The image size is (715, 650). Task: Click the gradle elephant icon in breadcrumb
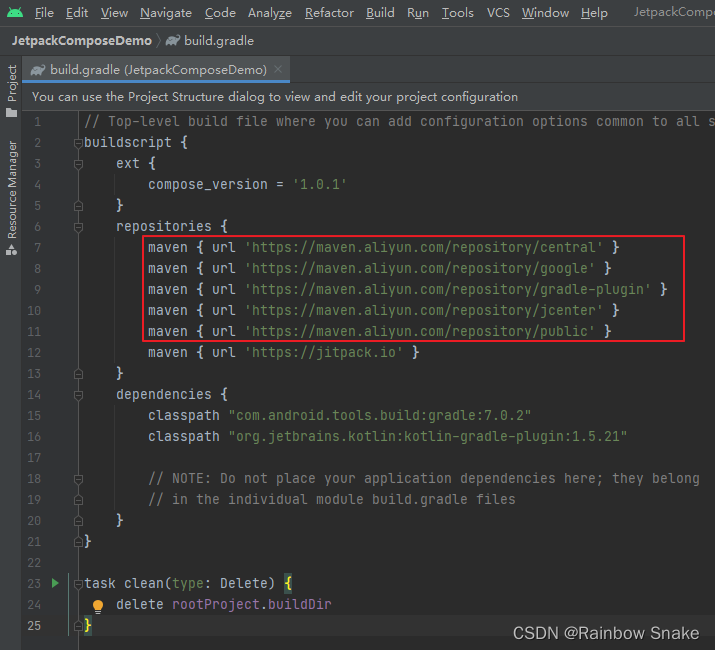(x=173, y=41)
